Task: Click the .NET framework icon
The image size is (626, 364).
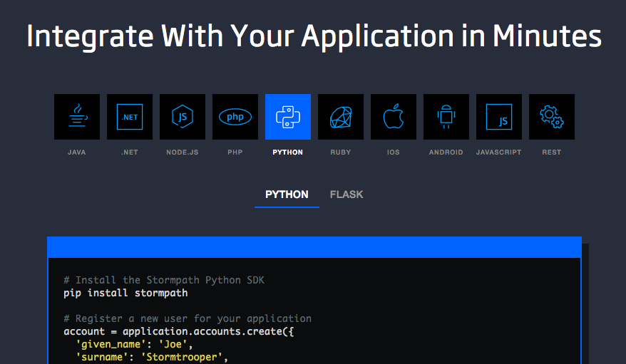Action: 130,117
